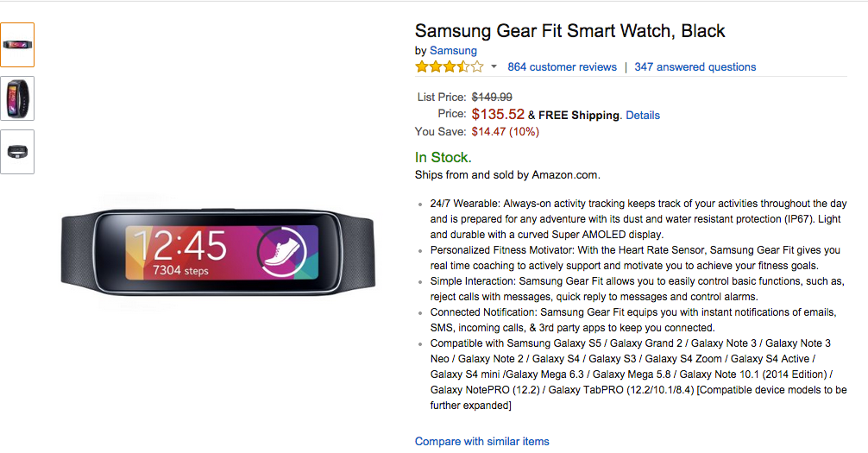Click the Samsung Gear Fit product title
The height and width of the screenshot is (453, 868).
click(569, 31)
